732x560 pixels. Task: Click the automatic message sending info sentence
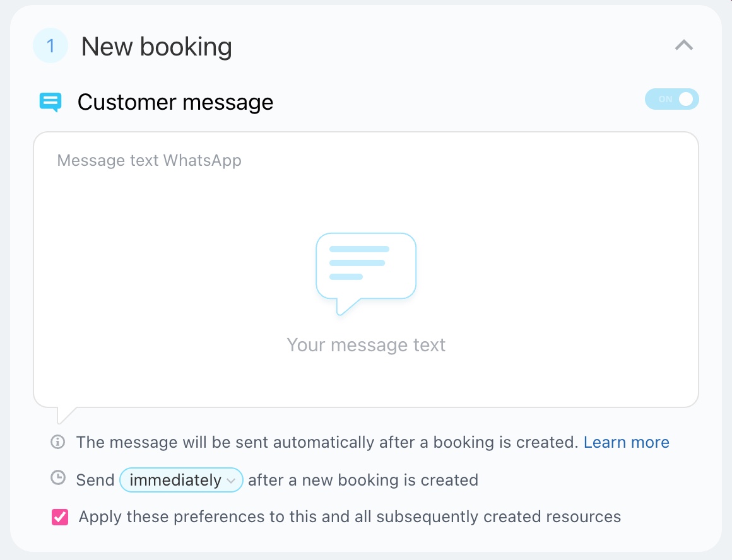(x=327, y=442)
